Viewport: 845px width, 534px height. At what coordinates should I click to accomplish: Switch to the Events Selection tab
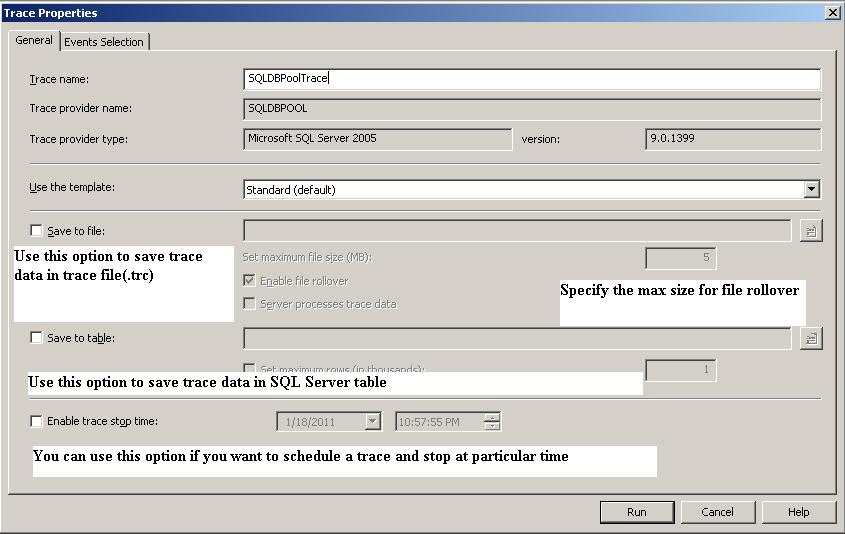105,41
